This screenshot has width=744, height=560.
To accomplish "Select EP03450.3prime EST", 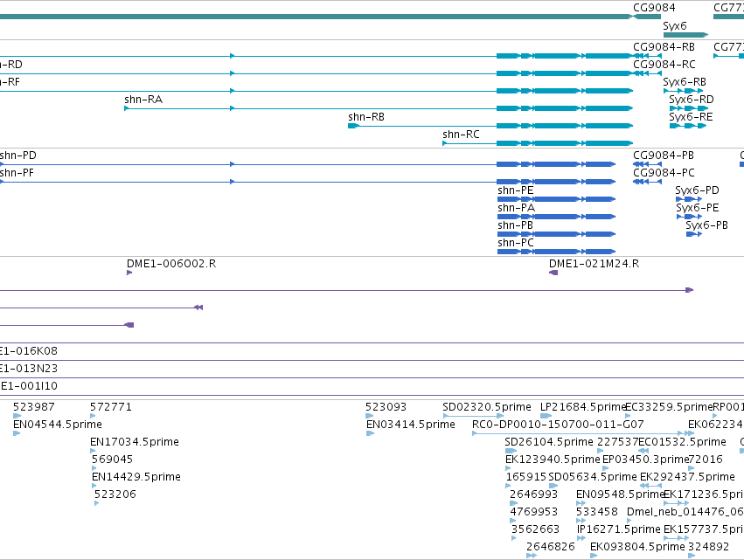I will (x=645, y=460).
